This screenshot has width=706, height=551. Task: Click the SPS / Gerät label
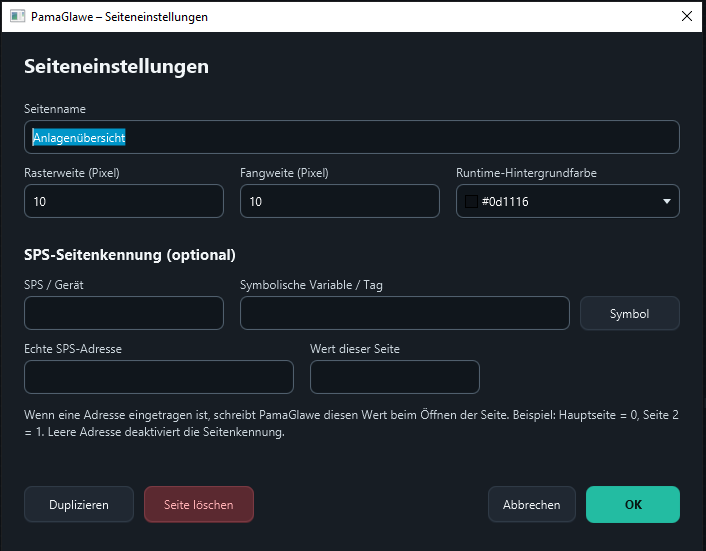pos(54,285)
